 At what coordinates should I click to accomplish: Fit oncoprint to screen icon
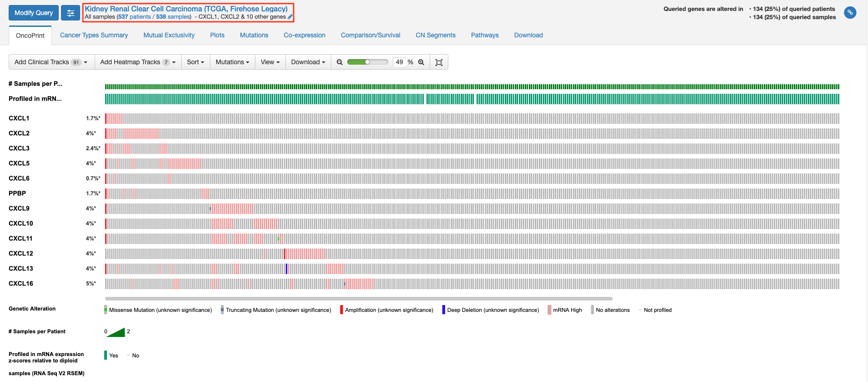pos(439,62)
